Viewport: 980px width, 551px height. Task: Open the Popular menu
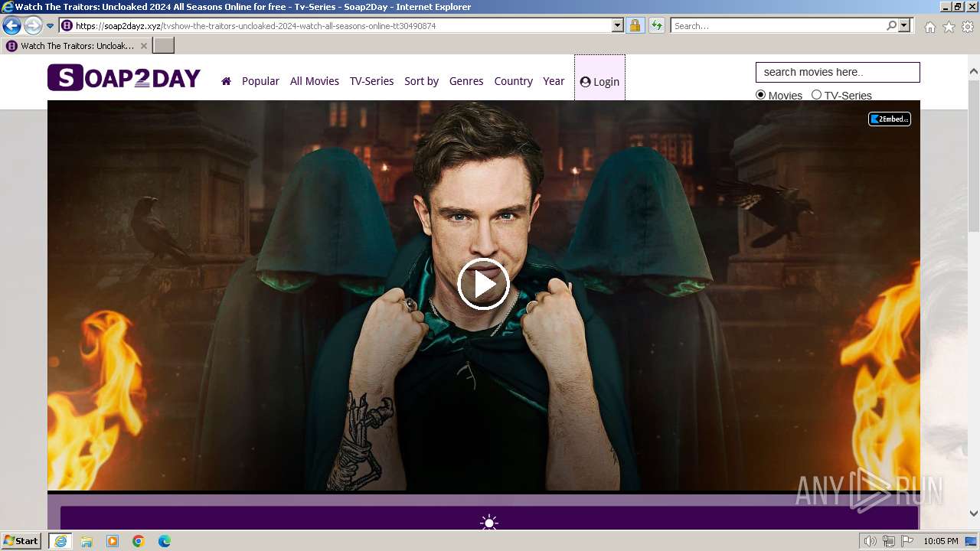point(260,81)
